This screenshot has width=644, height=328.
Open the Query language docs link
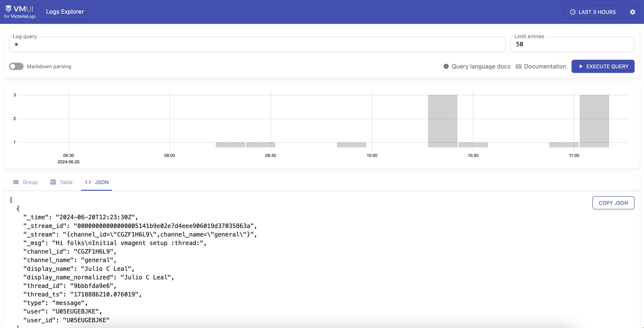(x=481, y=66)
